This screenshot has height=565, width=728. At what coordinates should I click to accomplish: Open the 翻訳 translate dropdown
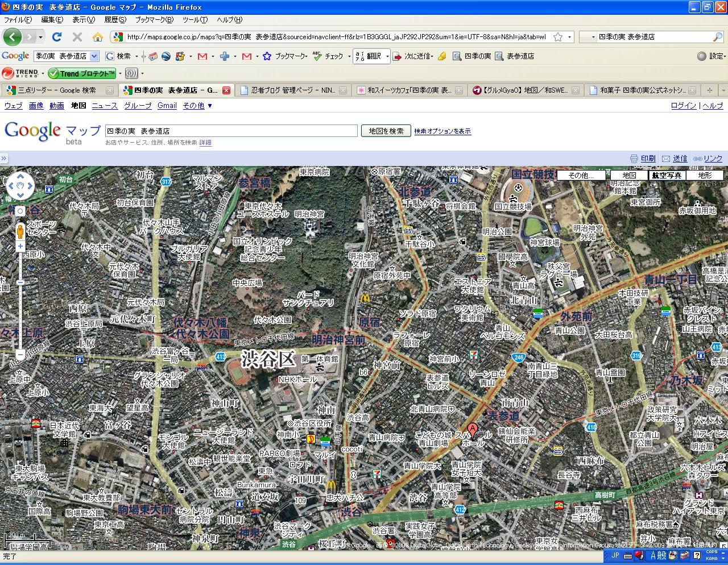point(387,56)
